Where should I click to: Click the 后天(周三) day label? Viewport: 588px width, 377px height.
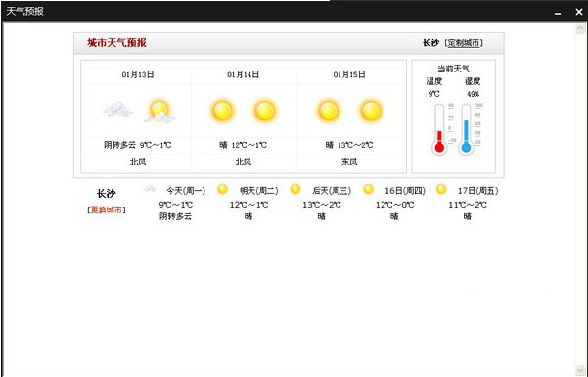point(332,191)
